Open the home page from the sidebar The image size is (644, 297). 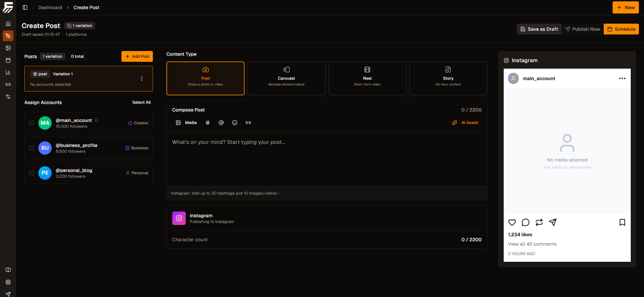click(x=8, y=24)
